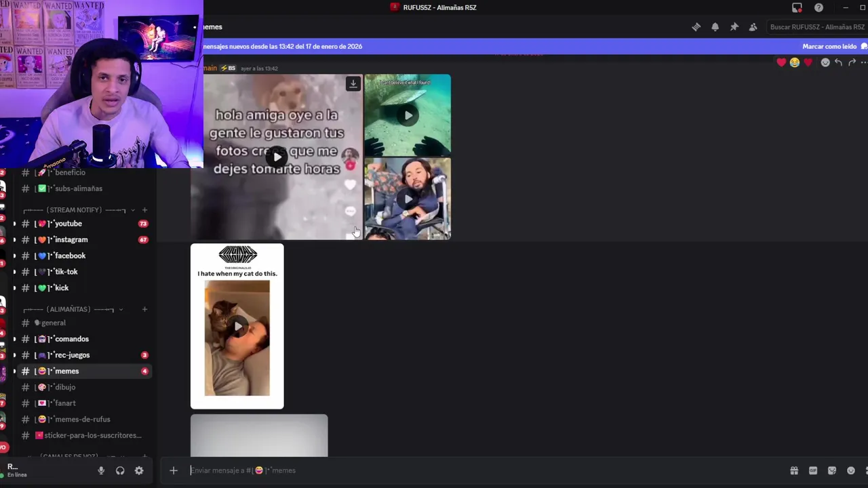Screen dimensions: 868x488
Task: Click the BS server tag beside username
Action: click(x=228, y=68)
